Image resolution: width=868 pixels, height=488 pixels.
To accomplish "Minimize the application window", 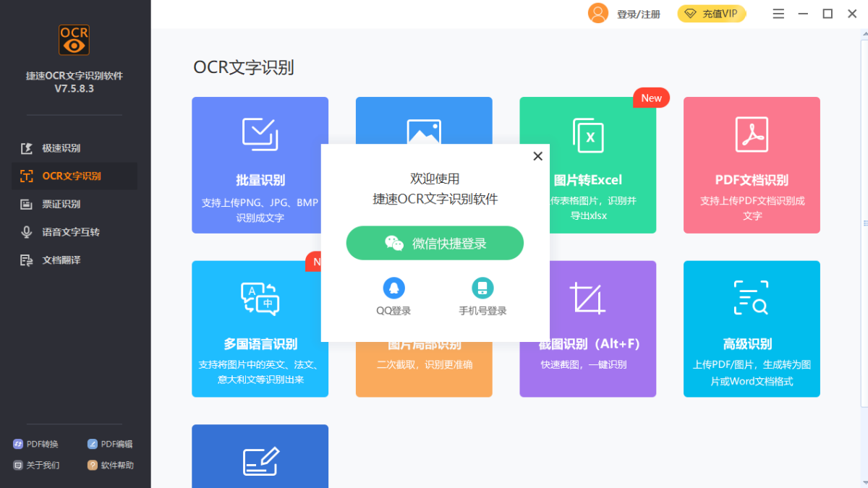I will 803,14.
